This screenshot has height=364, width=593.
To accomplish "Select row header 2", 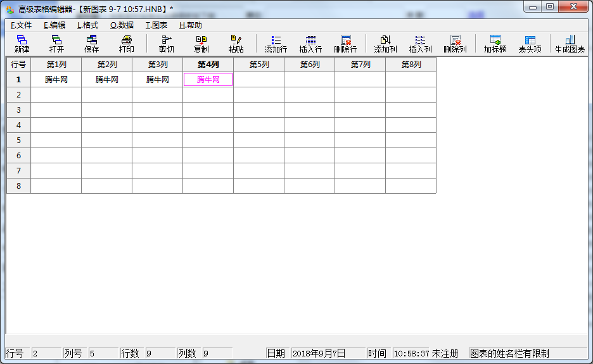I will pos(18,95).
